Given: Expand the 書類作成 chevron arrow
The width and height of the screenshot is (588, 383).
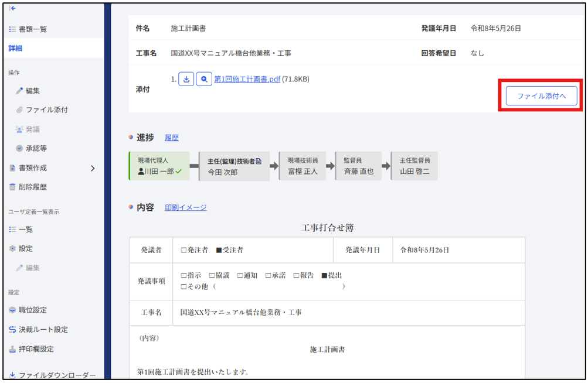Looking at the screenshot, I should 93,168.
